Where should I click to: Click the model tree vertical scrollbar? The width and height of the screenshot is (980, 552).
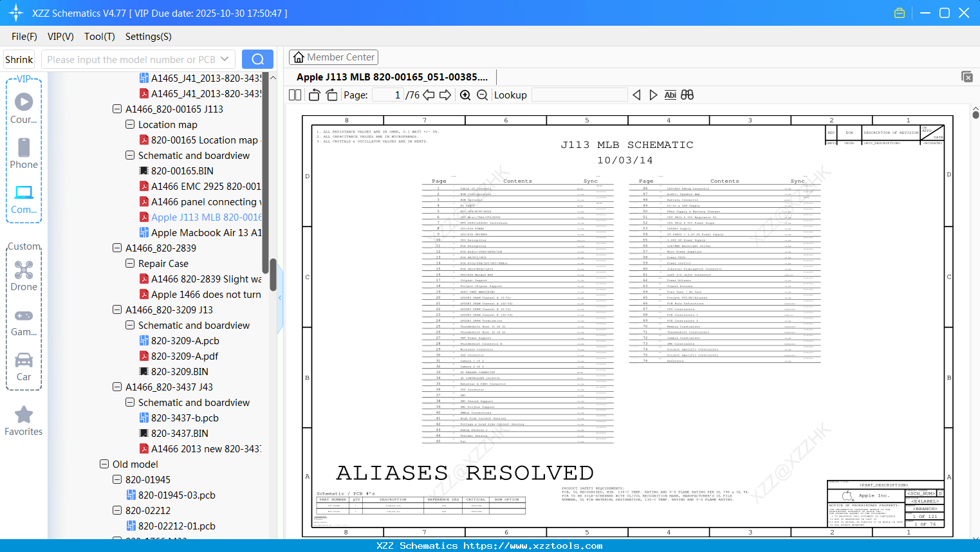[273, 275]
